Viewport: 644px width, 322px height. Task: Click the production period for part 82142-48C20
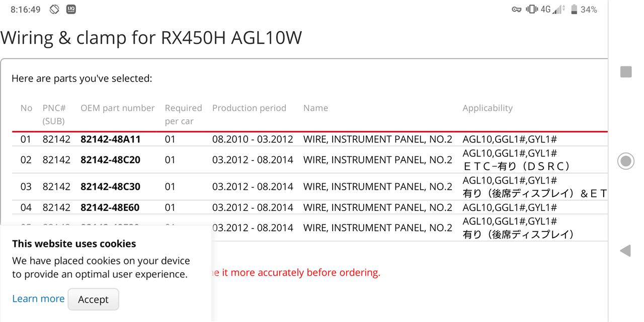[x=253, y=160]
